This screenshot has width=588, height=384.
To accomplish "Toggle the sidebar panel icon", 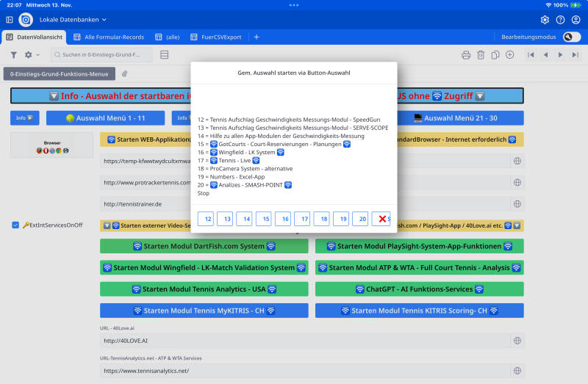I will [x=8, y=20].
